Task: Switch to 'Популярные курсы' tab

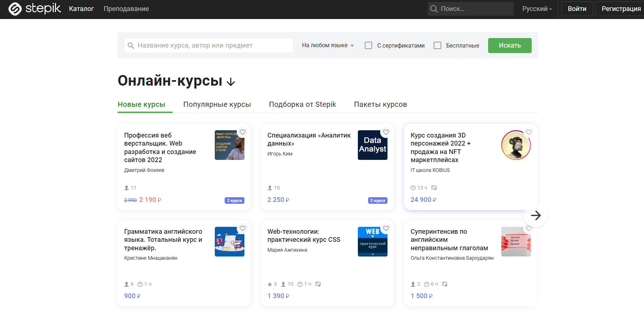Action: 217,104
